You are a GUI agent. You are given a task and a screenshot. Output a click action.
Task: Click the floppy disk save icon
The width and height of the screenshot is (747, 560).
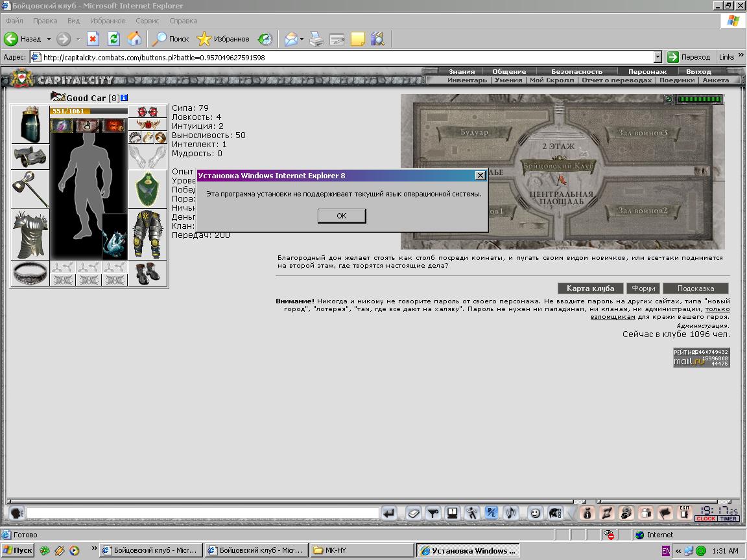(452, 513)
